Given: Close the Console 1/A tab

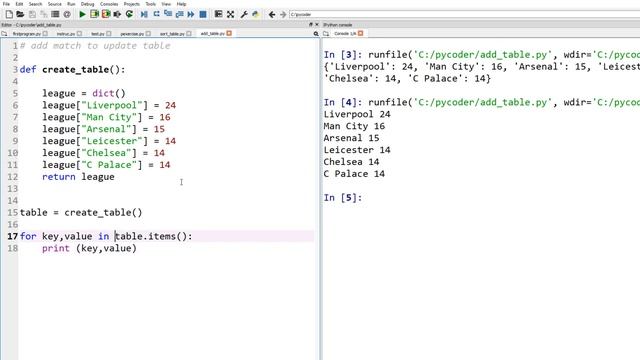Looking at the screenshot, I should (360, 33).
